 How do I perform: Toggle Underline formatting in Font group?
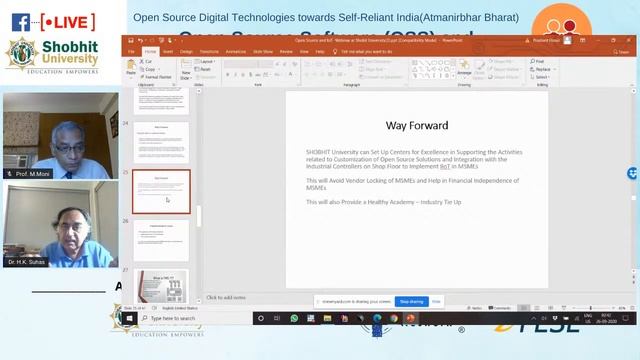(243, 74)
